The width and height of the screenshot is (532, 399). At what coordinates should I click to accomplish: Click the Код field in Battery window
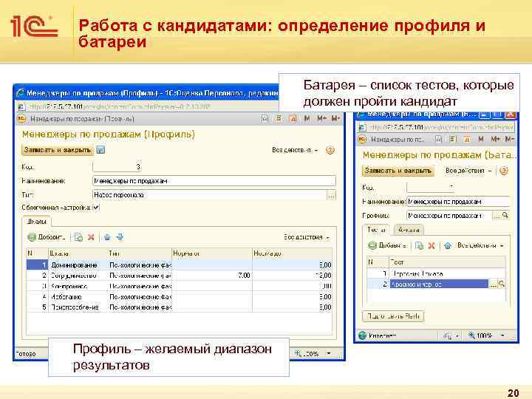[x=430, y=187]
